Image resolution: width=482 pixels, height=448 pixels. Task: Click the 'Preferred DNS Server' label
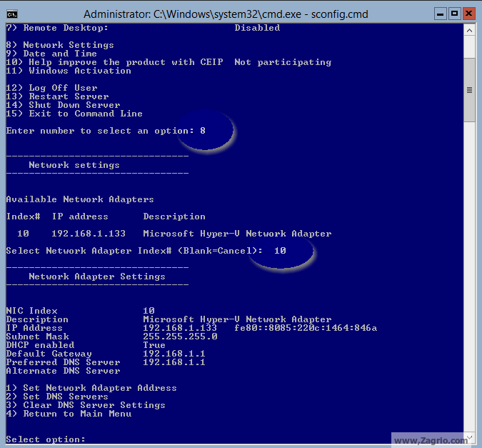[63, 362]
